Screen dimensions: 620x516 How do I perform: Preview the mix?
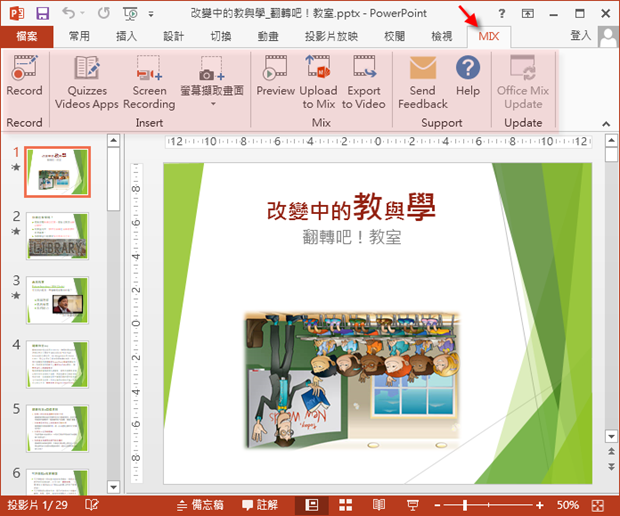[276, 76]
